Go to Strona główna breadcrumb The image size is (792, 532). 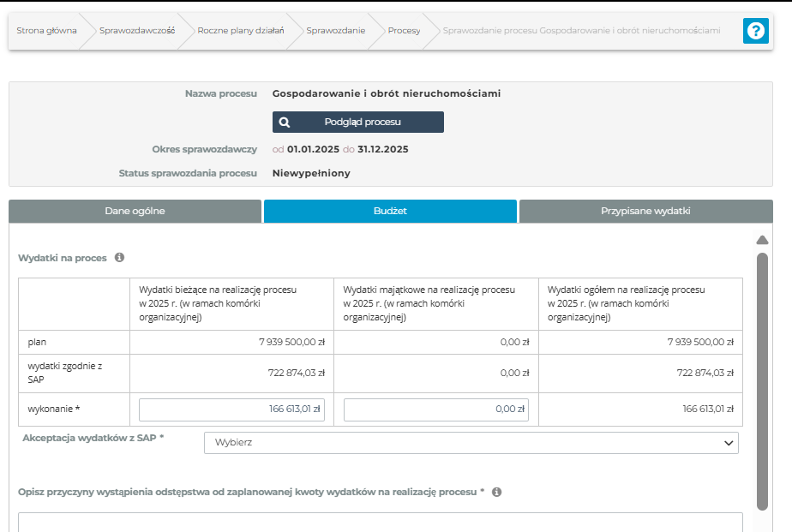coord(46,31)
